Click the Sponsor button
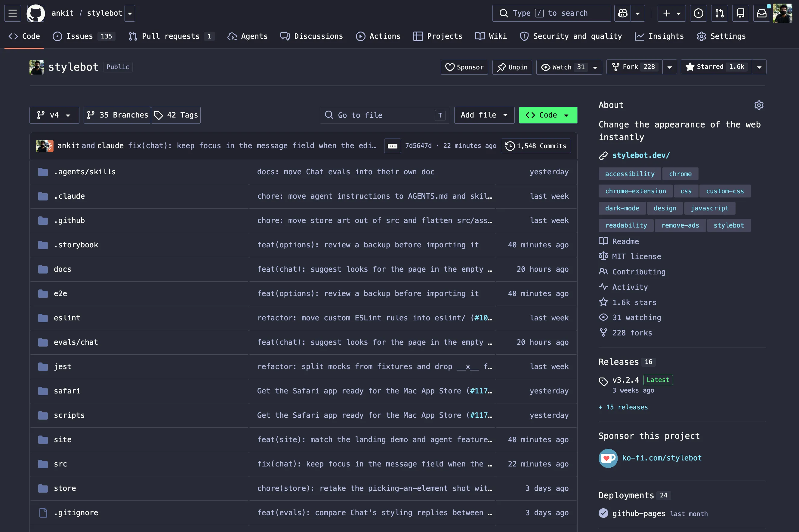 (x=464, y=67)
